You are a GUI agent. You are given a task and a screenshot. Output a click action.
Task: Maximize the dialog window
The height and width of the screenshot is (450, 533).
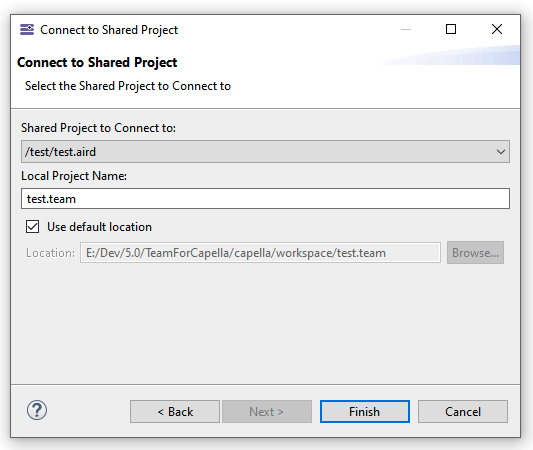pyautogui.click(x=451, y=29)
